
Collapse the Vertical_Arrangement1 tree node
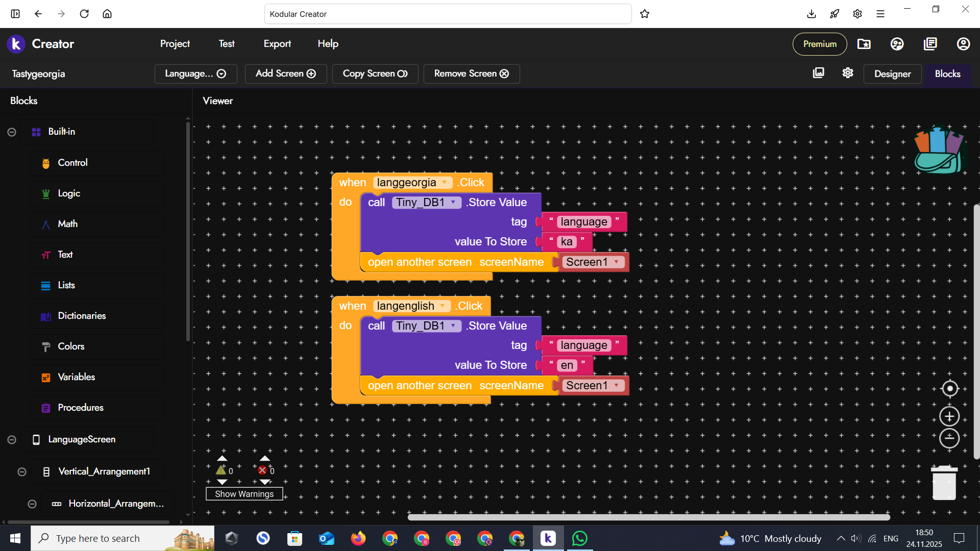point(22,472)
